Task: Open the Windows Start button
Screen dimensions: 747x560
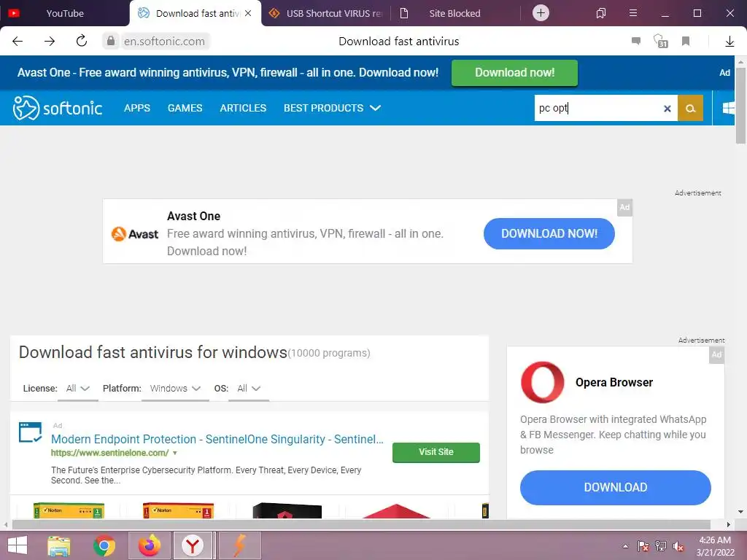Action: pyautogui.click(x=18, y=545)
